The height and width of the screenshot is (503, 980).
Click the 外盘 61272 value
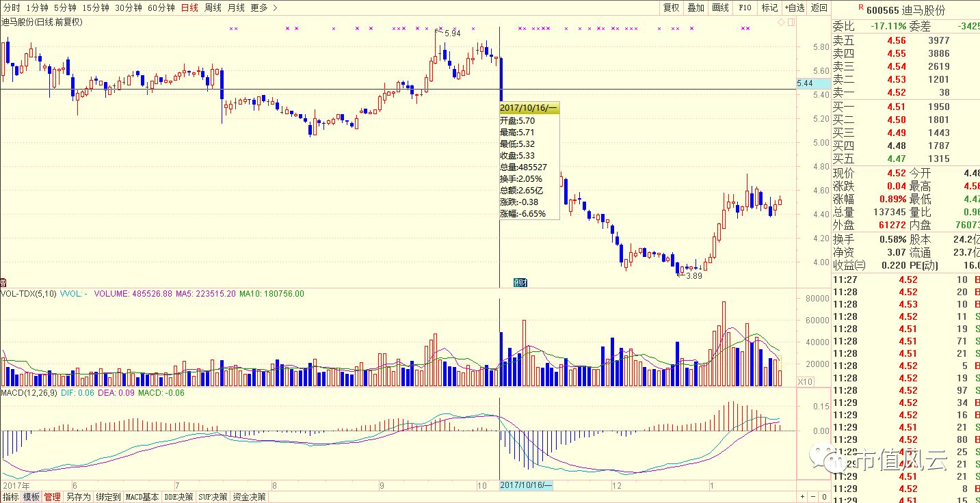tap(892, 225)
